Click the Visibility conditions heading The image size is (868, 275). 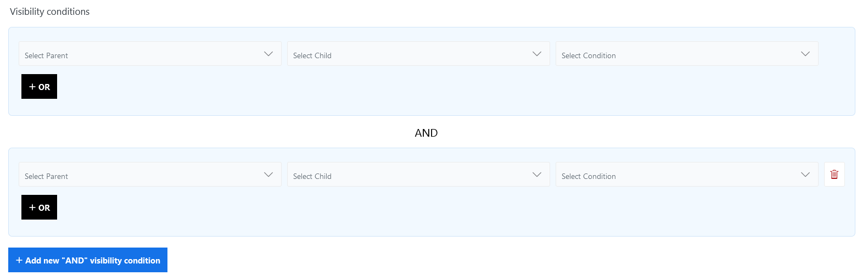pyautogui.click(x=49, y=12)
